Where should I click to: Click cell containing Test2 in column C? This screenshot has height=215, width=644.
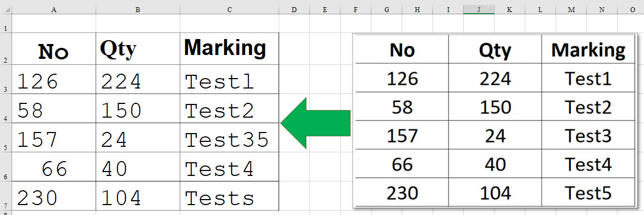point(229,108)
